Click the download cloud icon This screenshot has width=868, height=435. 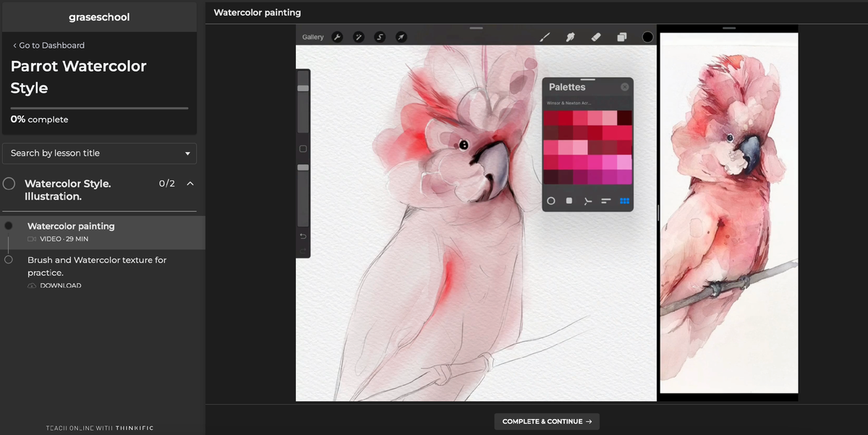(32, 286)
